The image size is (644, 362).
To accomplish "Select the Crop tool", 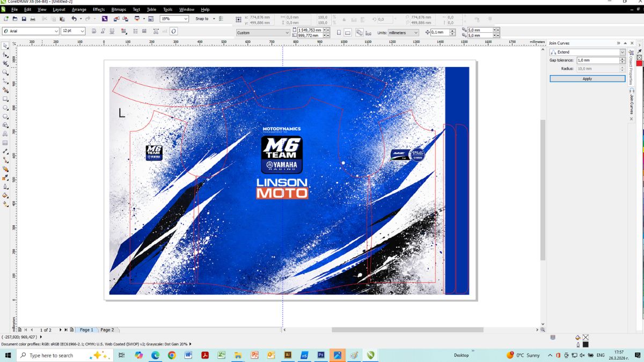I will pyautogui.click(x=5, y=63).
